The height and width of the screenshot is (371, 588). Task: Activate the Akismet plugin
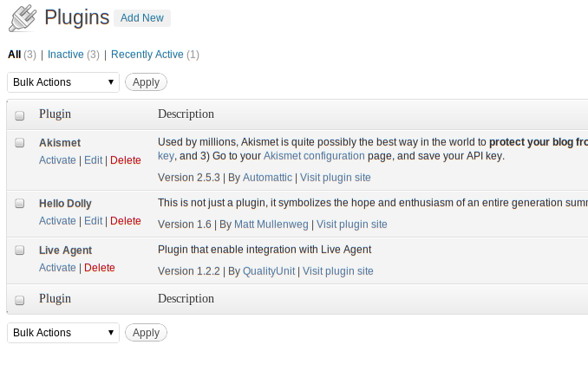tap(57, 160)
